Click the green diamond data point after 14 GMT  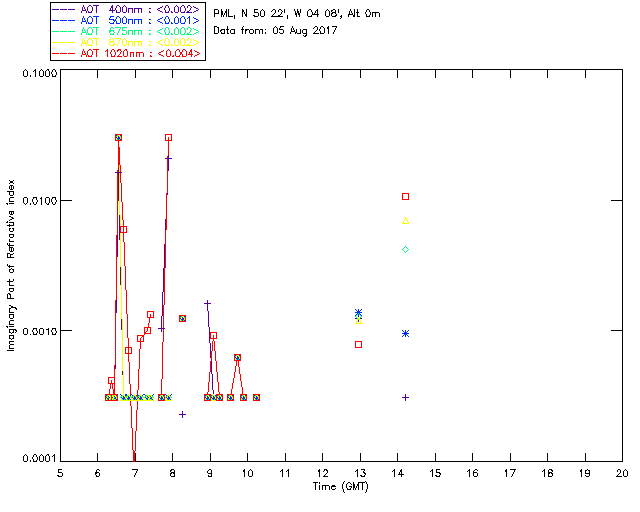click(x=405, y=249)
